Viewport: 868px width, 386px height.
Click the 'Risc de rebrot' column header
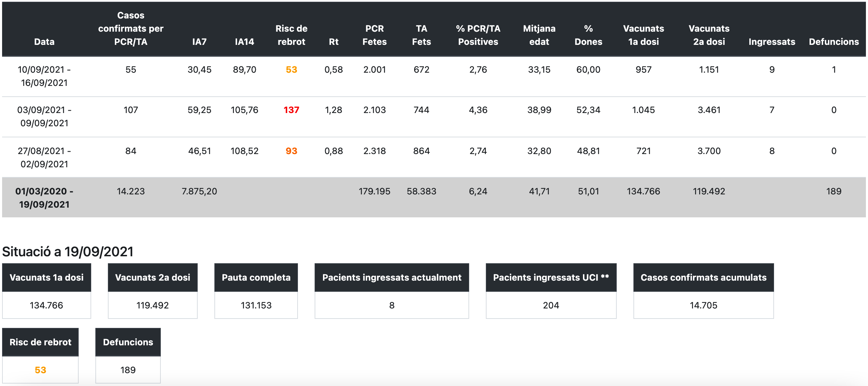tap(291, 35)
